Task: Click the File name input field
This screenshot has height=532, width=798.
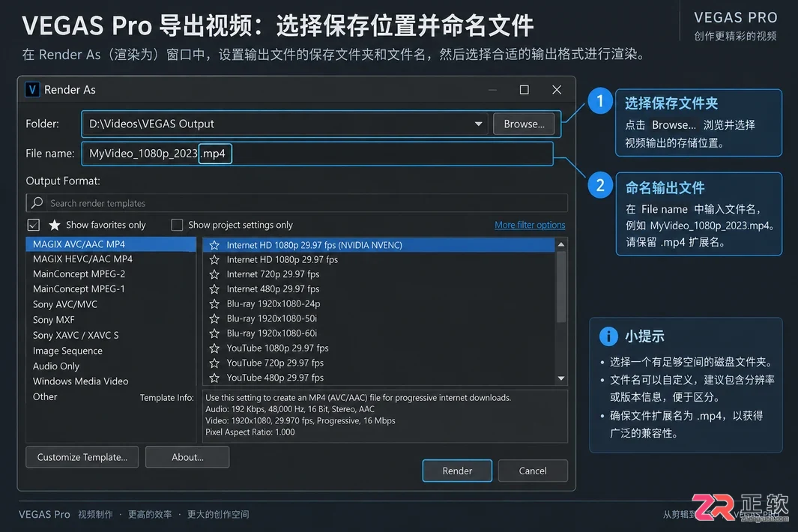Action: tap(317, 154)
